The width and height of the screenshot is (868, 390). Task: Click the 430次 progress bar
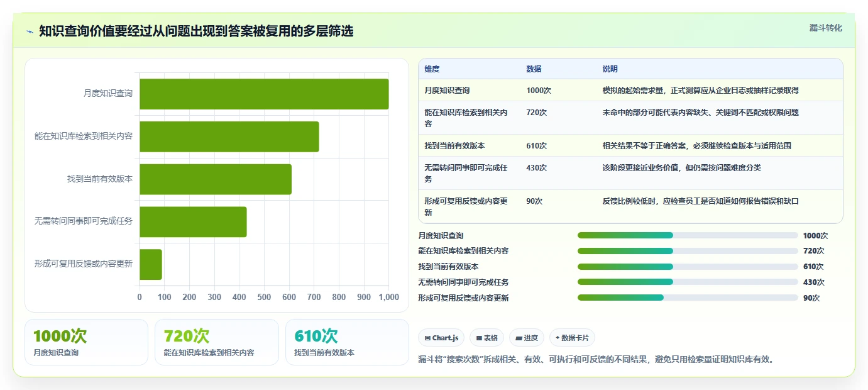click(688, 282)
